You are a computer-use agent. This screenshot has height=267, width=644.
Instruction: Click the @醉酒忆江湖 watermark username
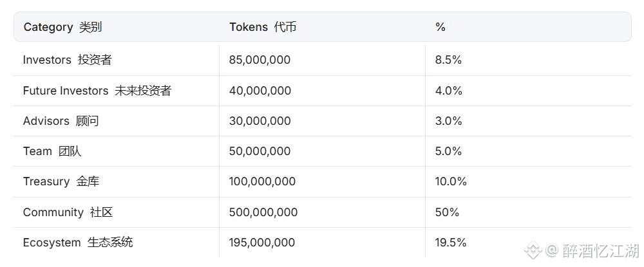click(592, 250)
